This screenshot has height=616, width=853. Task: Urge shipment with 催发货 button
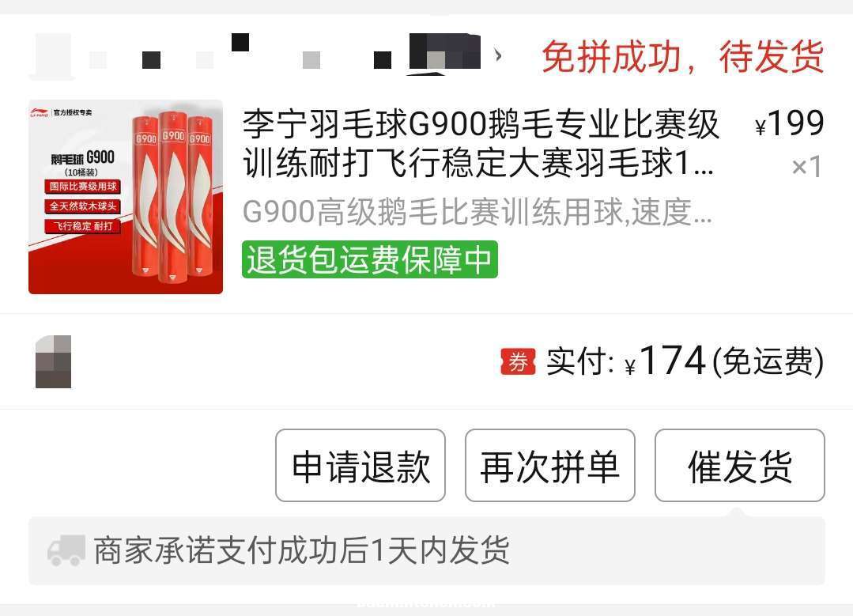[x=740, y=465]
